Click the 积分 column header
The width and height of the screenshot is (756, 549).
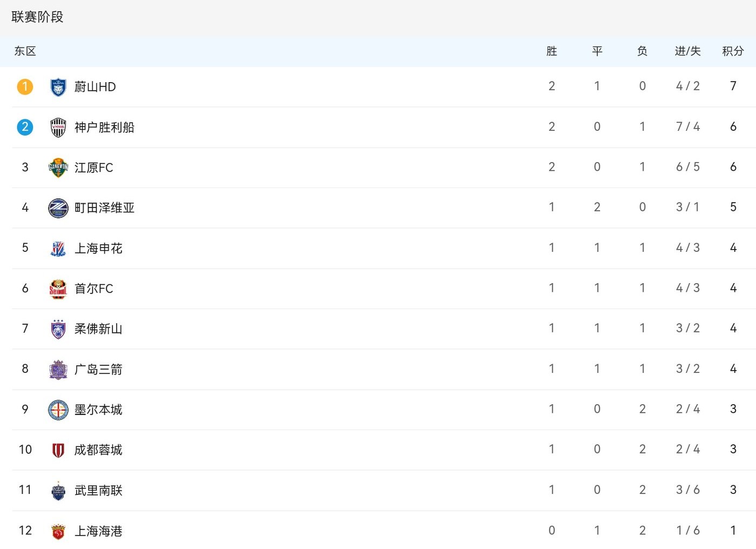733,51
